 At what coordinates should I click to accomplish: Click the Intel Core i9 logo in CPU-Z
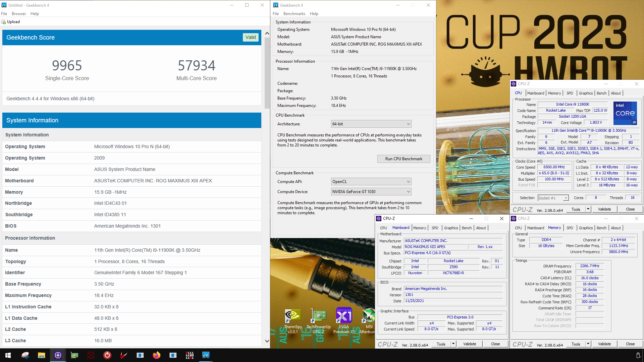[x=625, y=113]
